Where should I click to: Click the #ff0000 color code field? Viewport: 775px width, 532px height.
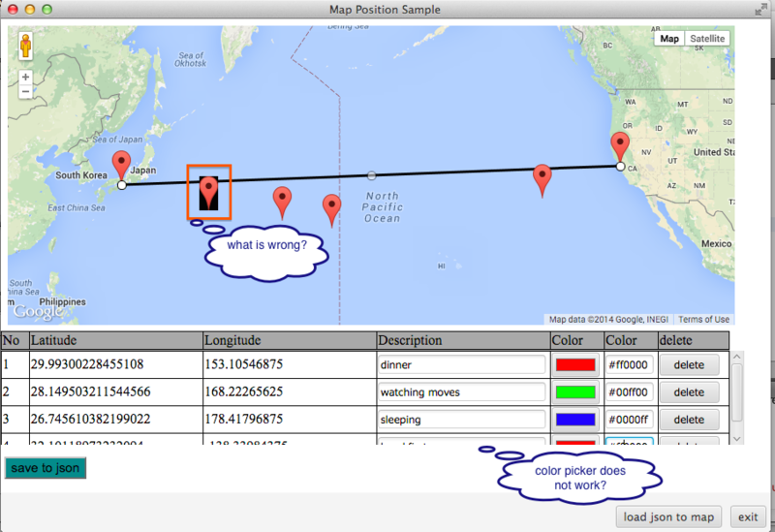pyautogui.click(x=629, y=365)
